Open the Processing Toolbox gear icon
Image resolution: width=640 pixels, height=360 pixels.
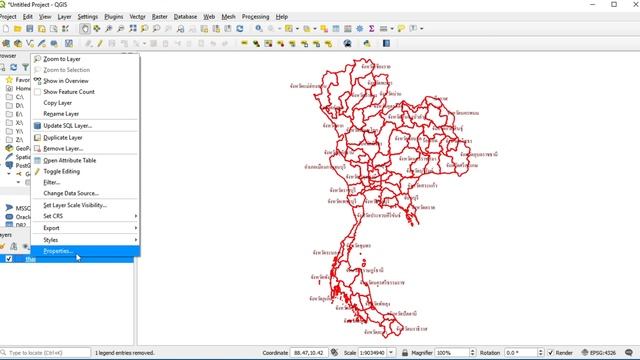point(360,29)
